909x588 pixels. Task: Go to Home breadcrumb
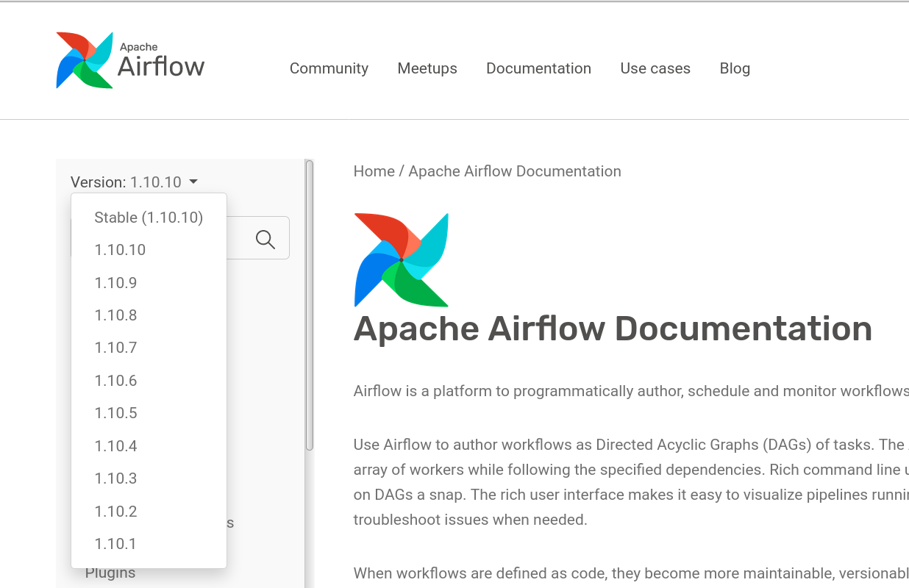(x=374, y=171)
